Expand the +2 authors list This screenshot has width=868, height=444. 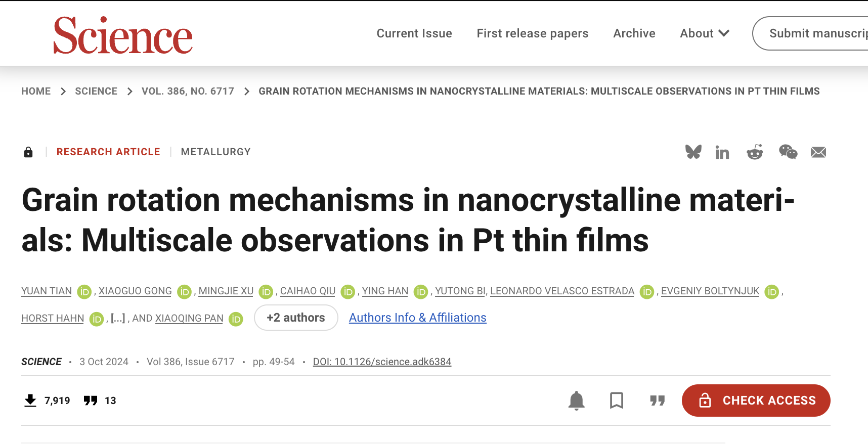click(x=296, y=318)
